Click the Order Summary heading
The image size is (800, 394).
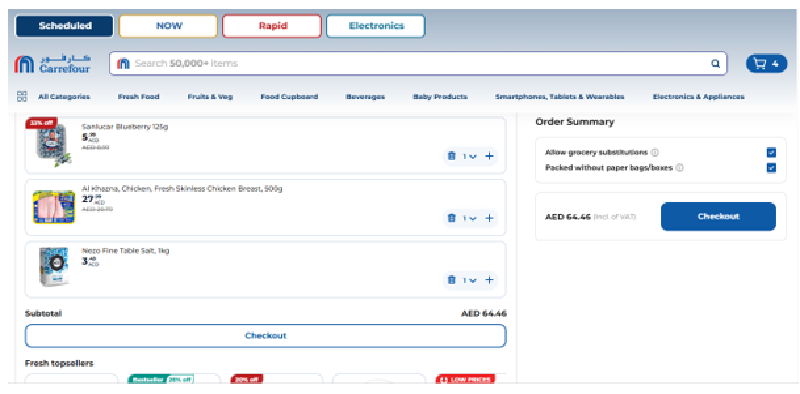tap(574, 122)
